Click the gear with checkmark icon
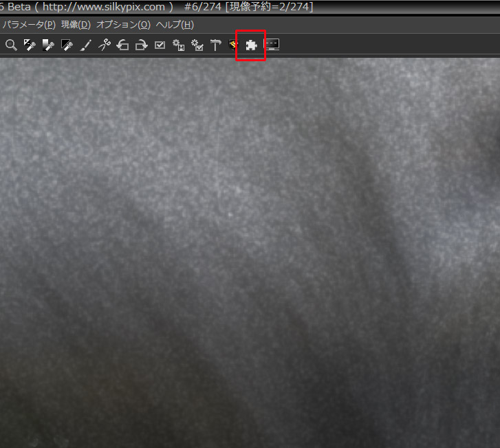 (x=197, y=45)
